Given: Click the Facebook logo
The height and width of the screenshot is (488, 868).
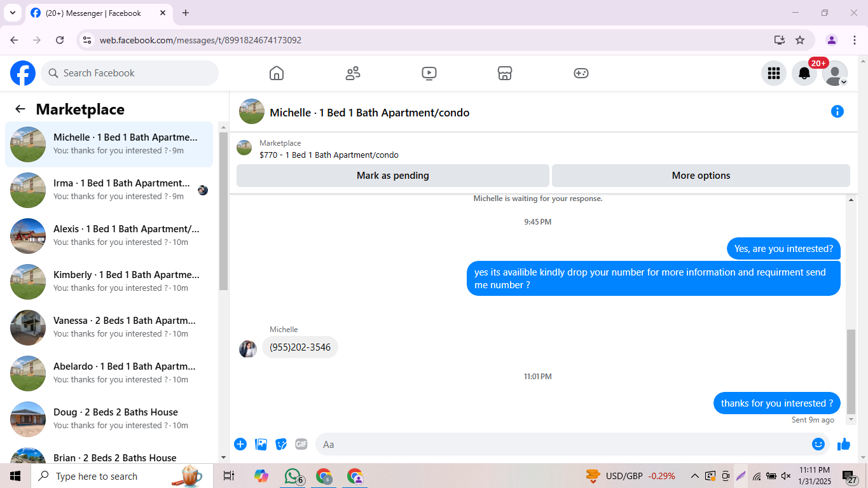Looking at the screenshot, I should click(x=23, y=73).
